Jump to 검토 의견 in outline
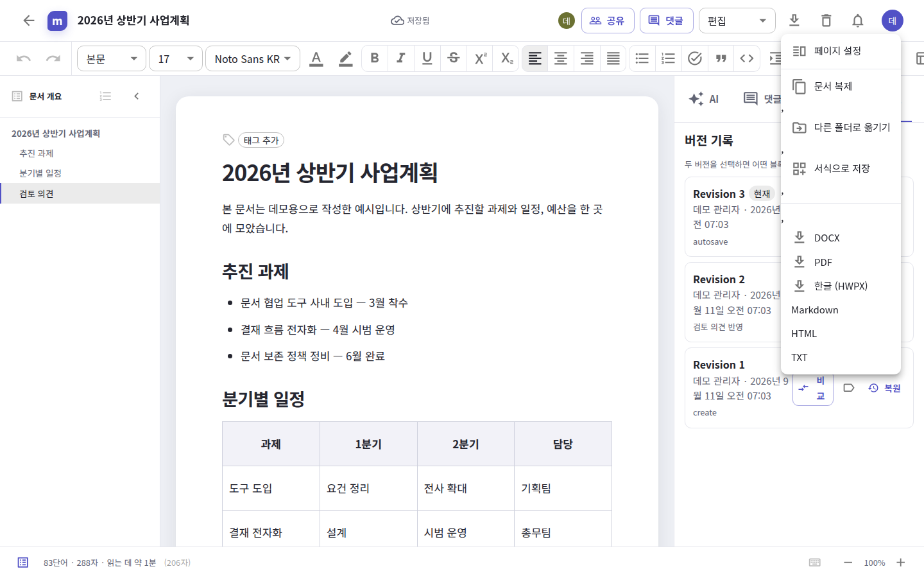This screenshot has height=578, width=924. point(80,193)
